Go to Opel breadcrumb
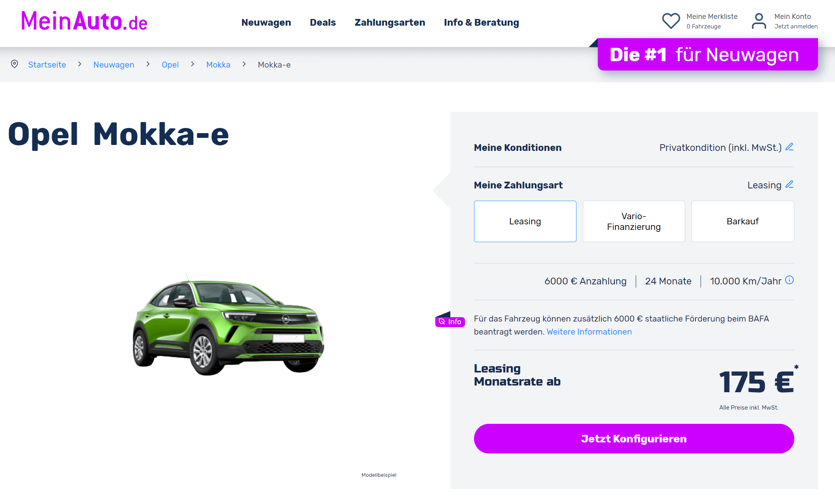 point(170,64)
